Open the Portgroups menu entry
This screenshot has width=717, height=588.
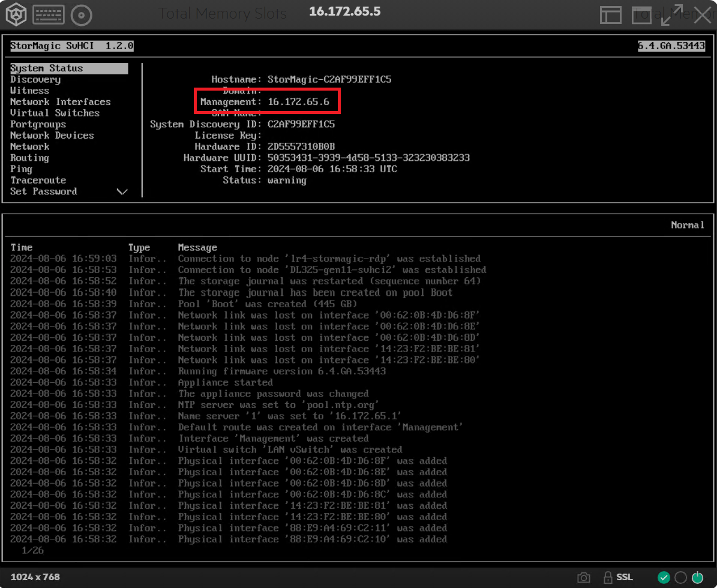38,124
